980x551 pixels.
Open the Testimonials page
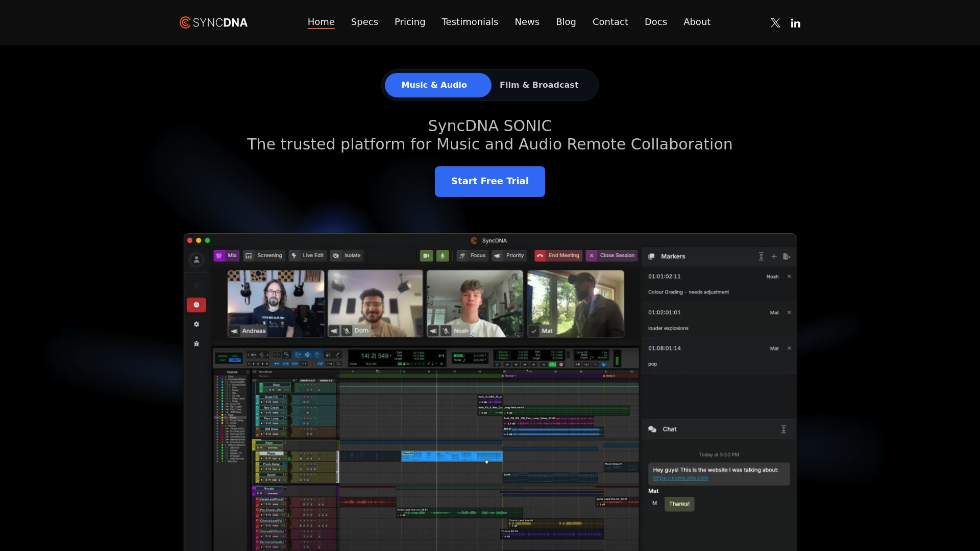tap(470, 22)
